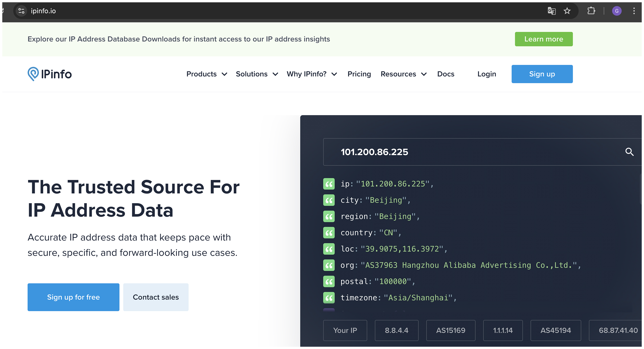Viewport: 644px width, 349px height.
Task: Open Docs from navigation bar
Action: 445,74
